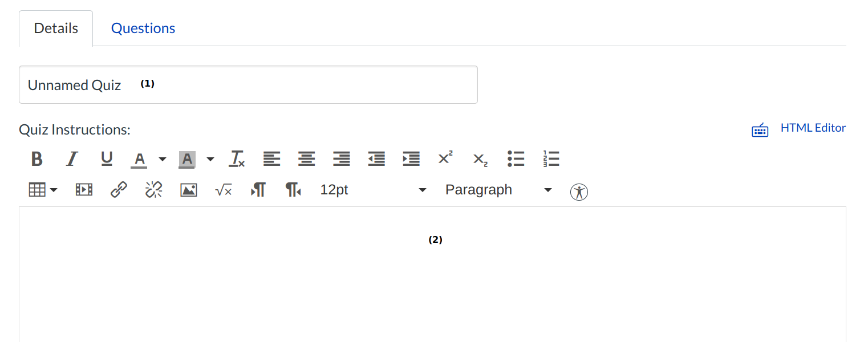Viewport: 868px width, 342px height.
Task: Insert link to URL
Action: [119, 190]
